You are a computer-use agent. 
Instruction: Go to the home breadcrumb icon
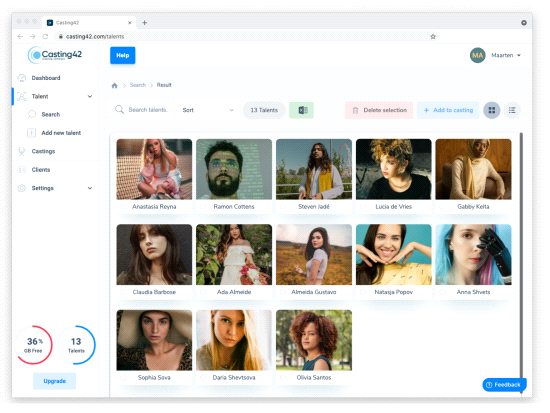(114, 85)
